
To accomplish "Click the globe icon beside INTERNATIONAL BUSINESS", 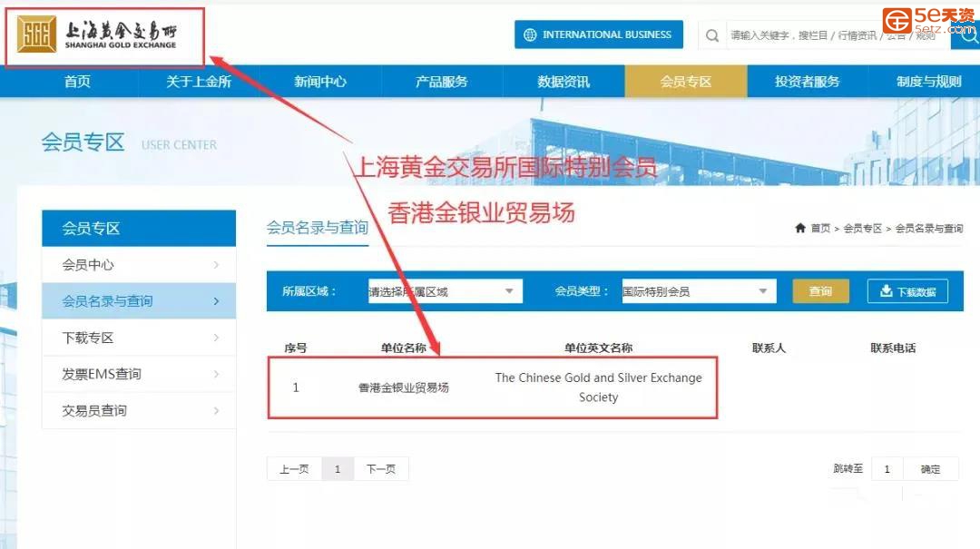I will point(530,34).
